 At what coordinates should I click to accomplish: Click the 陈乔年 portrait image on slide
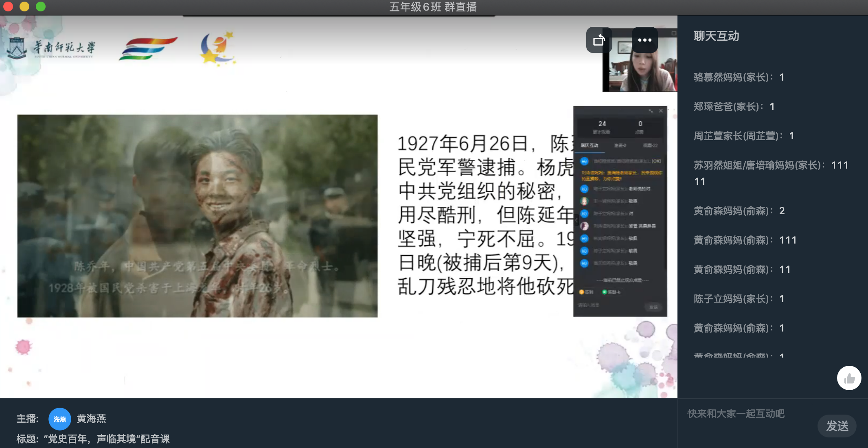pyautogui.click(x=197, y=216)
